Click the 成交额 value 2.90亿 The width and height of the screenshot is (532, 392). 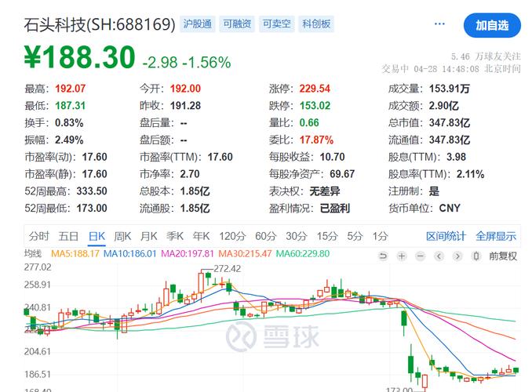[x=444, y=106]
